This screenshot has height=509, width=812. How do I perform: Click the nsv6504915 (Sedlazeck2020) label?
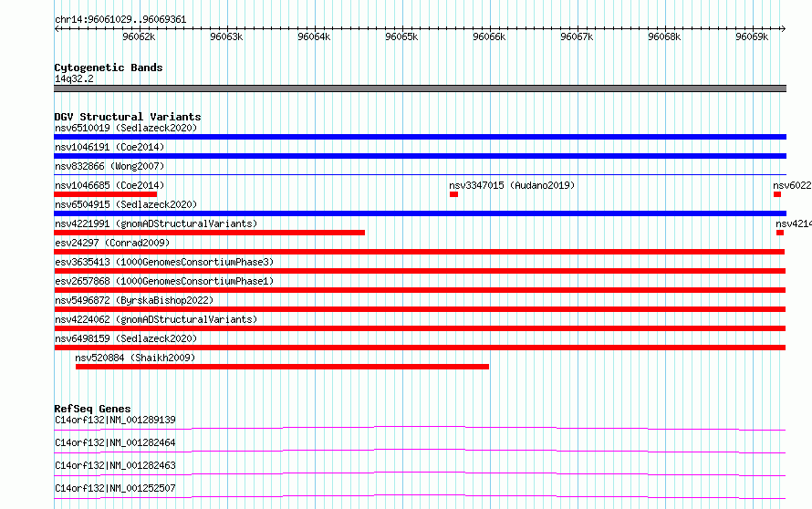(x=126, y=204)
